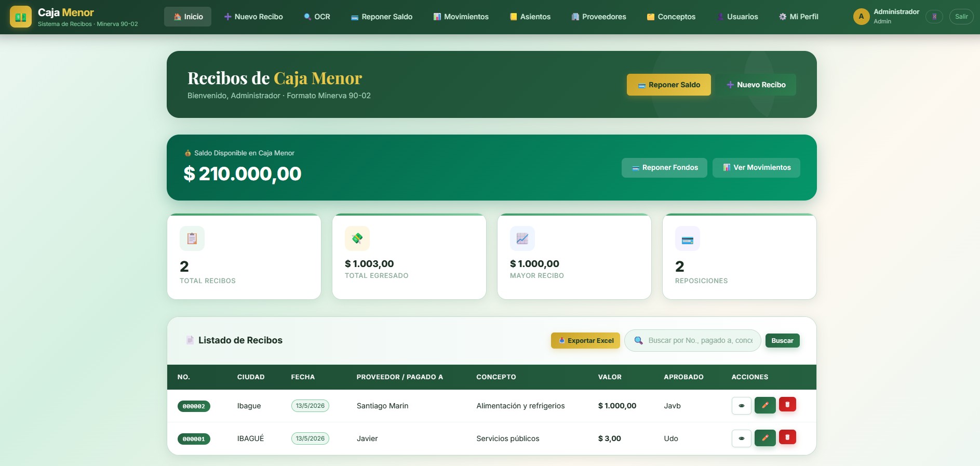Click approver name Udo
The width and height of the screenshot is (980, 466).
click(x=671, y=438)
